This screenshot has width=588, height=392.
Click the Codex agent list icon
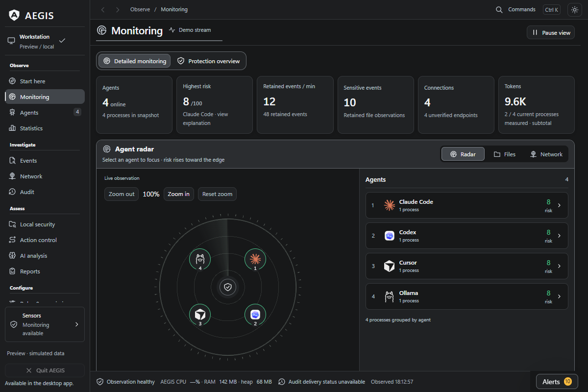tap(389, 236)
